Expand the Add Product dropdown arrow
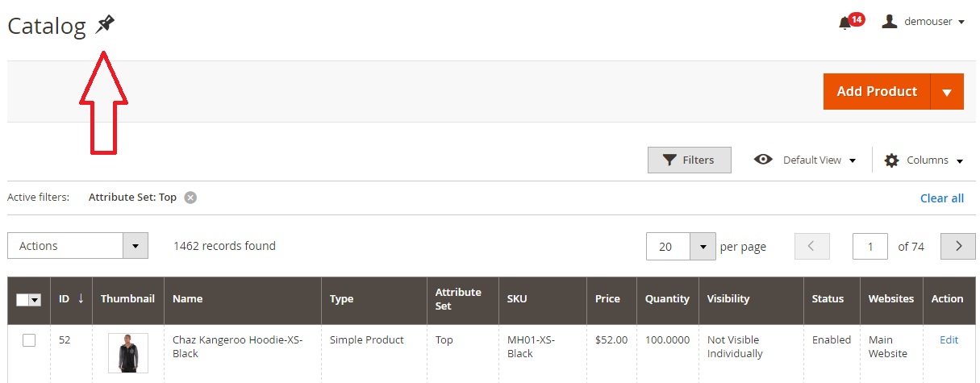Screen dimensions: 980x383 [947, 92]
